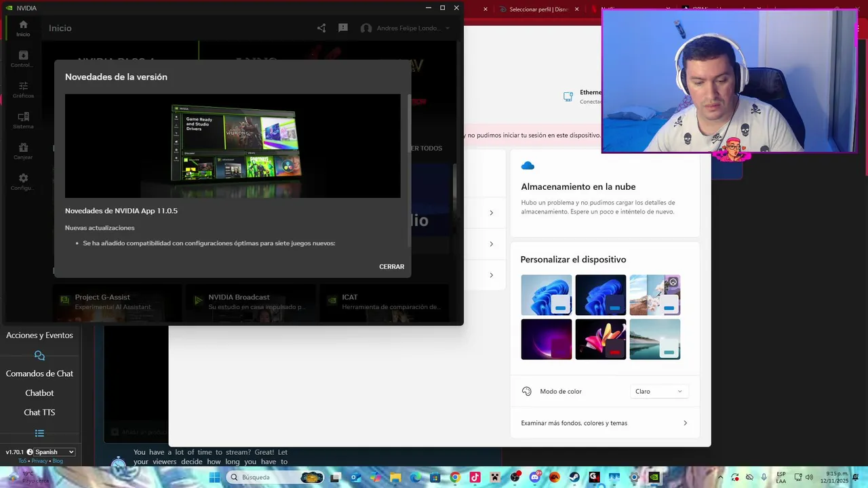The image size is (868, 488).
Task: Open the ICAT card
Action: pos(384,302)
